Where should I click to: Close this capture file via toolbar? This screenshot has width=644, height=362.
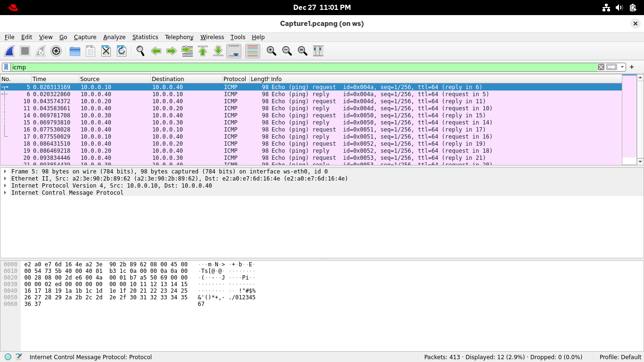106,51
